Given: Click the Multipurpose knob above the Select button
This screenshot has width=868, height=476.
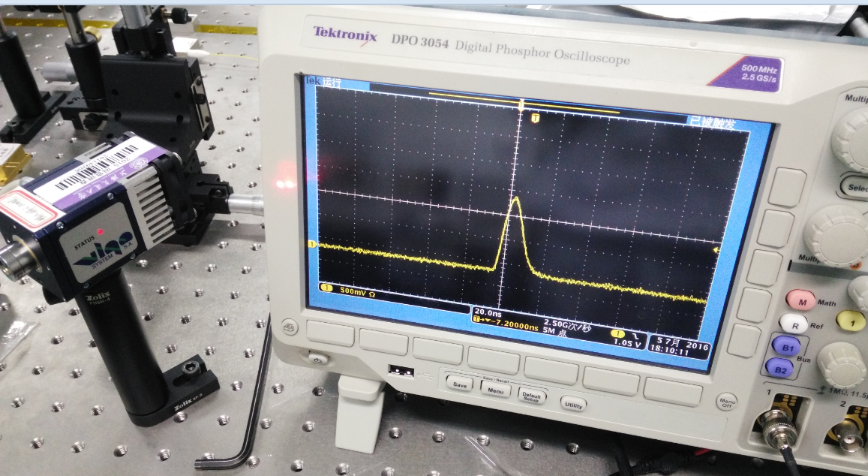Looking at the screenshot, I should pos(850,139).
